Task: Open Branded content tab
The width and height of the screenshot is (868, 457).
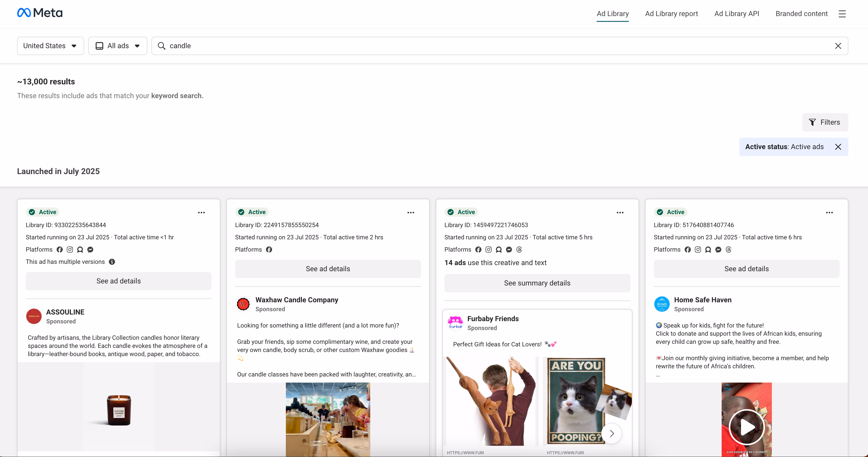Action: [801, 14]
